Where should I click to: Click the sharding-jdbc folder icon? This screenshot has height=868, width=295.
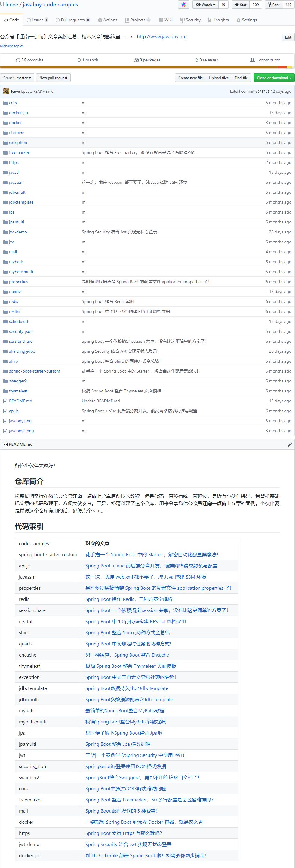tap(5, 351)
